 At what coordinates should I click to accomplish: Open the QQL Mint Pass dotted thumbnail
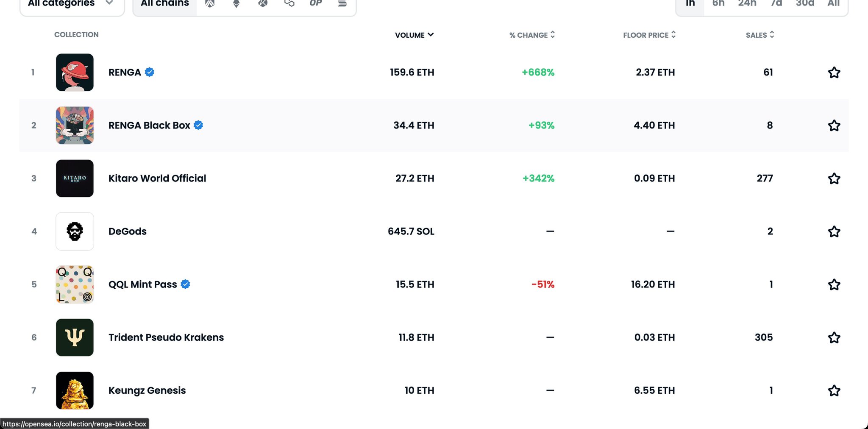pos(75,284)
